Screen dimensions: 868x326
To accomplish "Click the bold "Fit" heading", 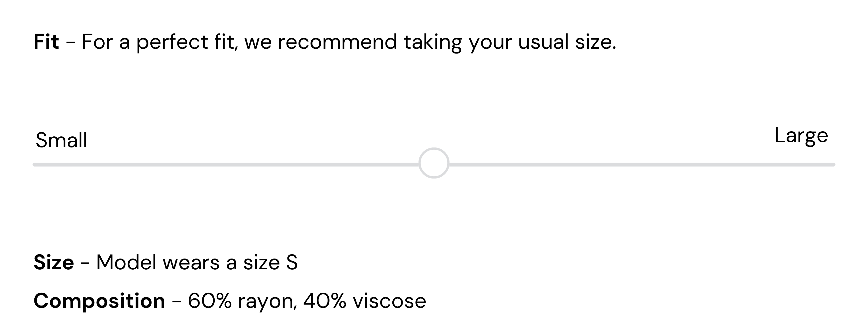I will click(46, 42).
